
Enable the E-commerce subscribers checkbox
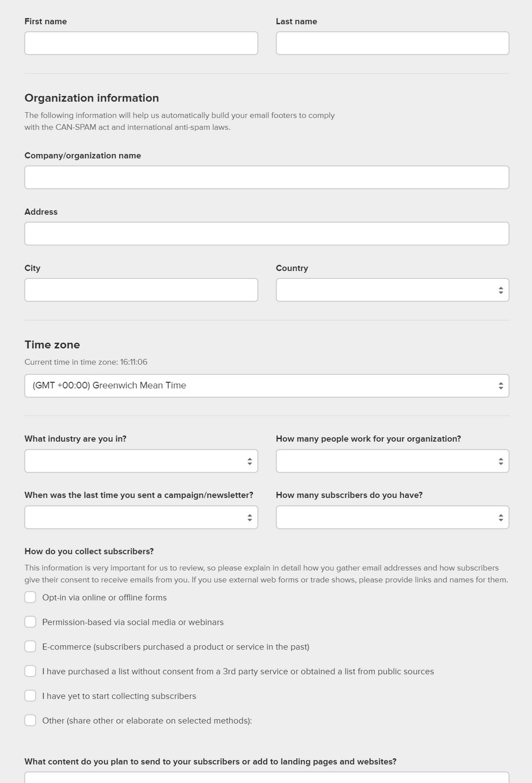[x=30, y=646]
